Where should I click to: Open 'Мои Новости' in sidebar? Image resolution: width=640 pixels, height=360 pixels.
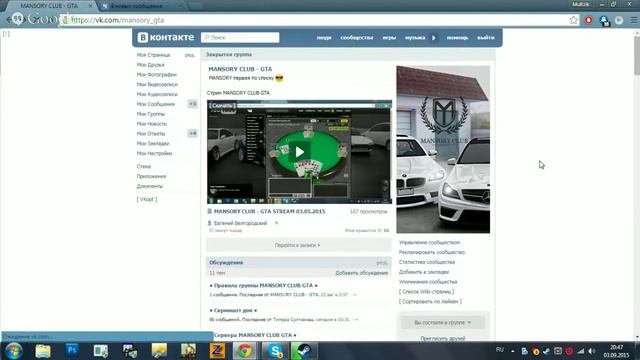pyautogui.click(x=151, y=124)
